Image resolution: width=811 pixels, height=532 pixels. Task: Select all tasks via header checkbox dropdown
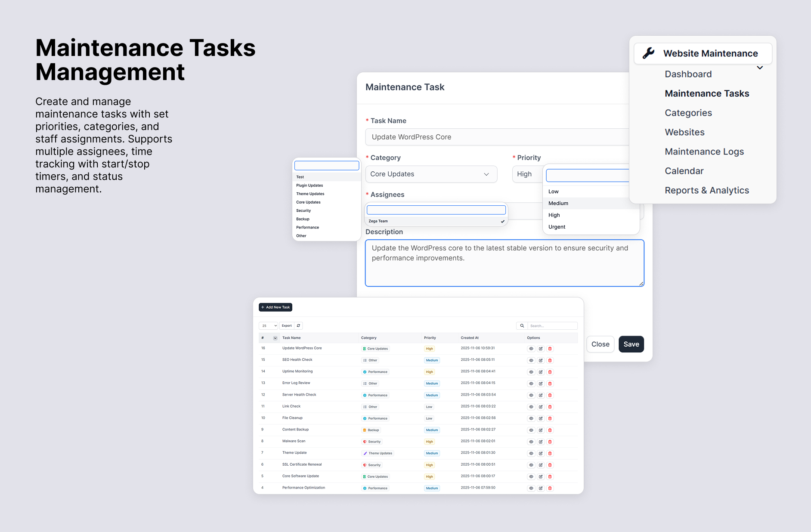[274, 338]
